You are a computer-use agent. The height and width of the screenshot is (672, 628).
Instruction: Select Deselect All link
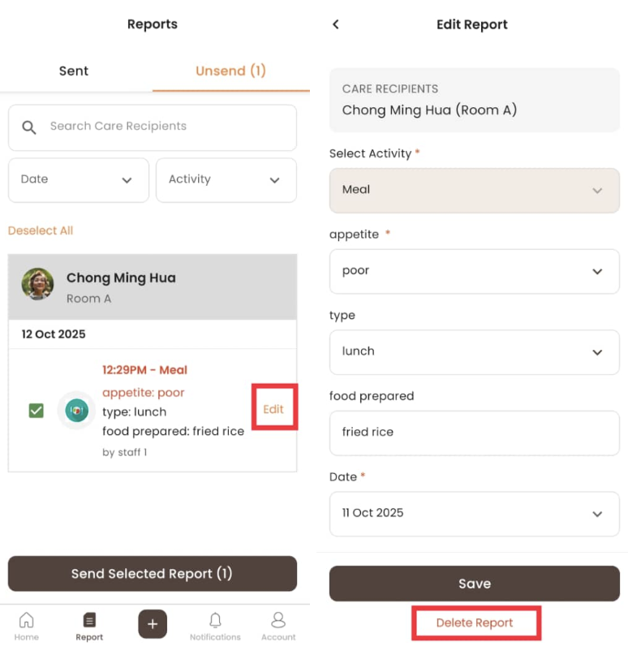41,230
